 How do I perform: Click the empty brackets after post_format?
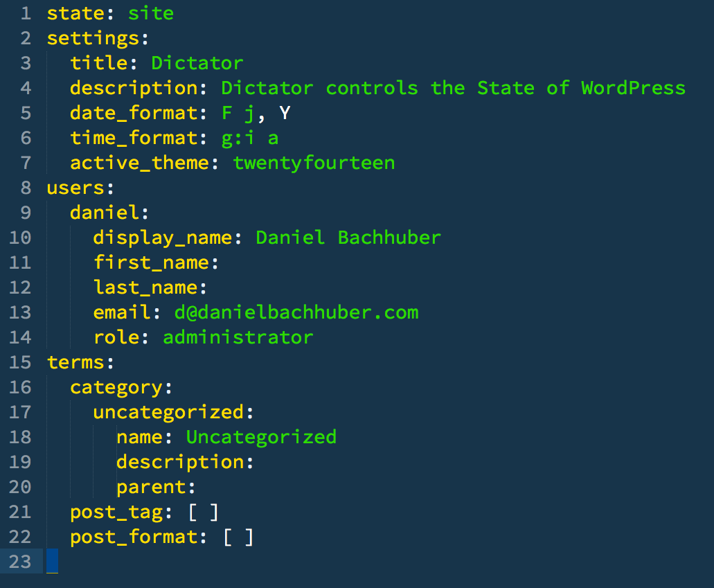[238, 537]
